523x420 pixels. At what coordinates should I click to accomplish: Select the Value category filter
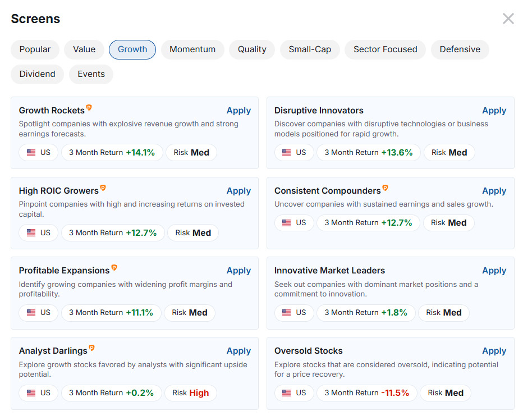tap(84, 49)
